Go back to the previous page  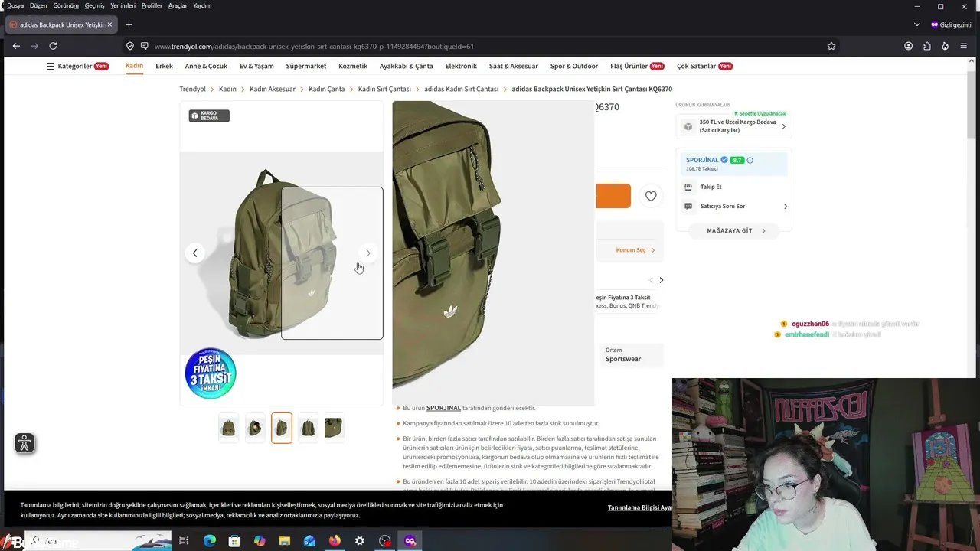click(16, 46)
